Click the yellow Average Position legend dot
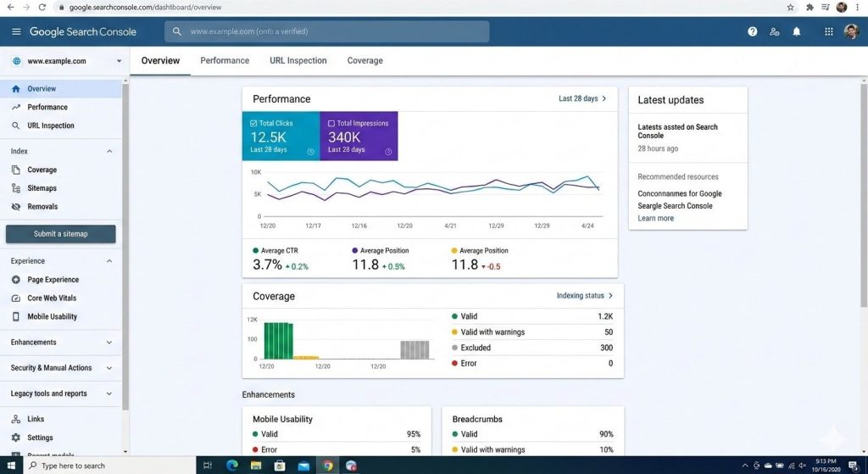868x474 pixels. pyautogui.click(x=454, y=251)
